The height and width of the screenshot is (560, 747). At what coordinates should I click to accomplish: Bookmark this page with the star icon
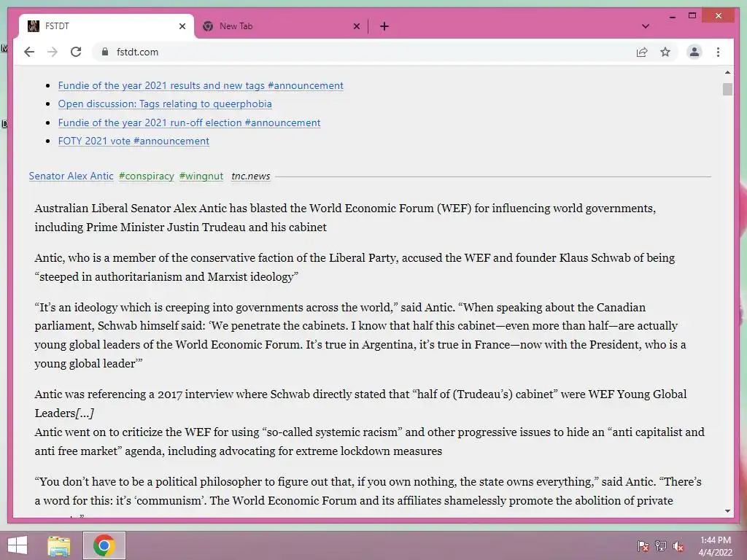pos(665,52)
